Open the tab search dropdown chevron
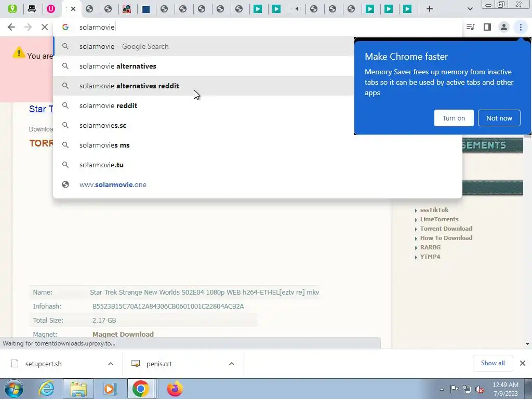Image resolution: width=532 pixels, height=399 pixels. (470, 9)
